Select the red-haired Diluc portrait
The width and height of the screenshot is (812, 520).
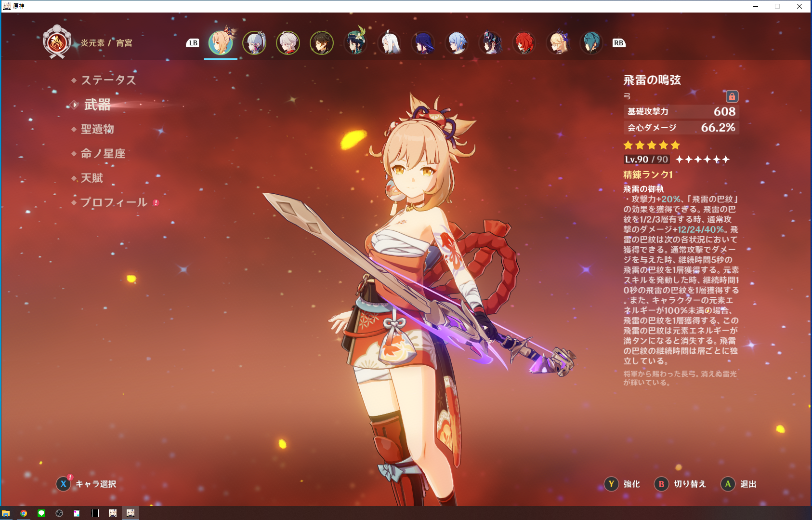(x=524, y=43)
